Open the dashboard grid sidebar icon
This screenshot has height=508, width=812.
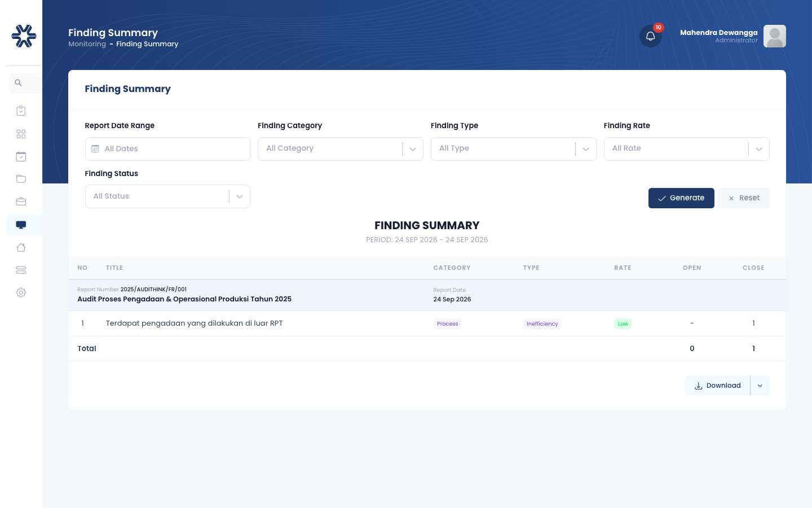tap(21, 134)
